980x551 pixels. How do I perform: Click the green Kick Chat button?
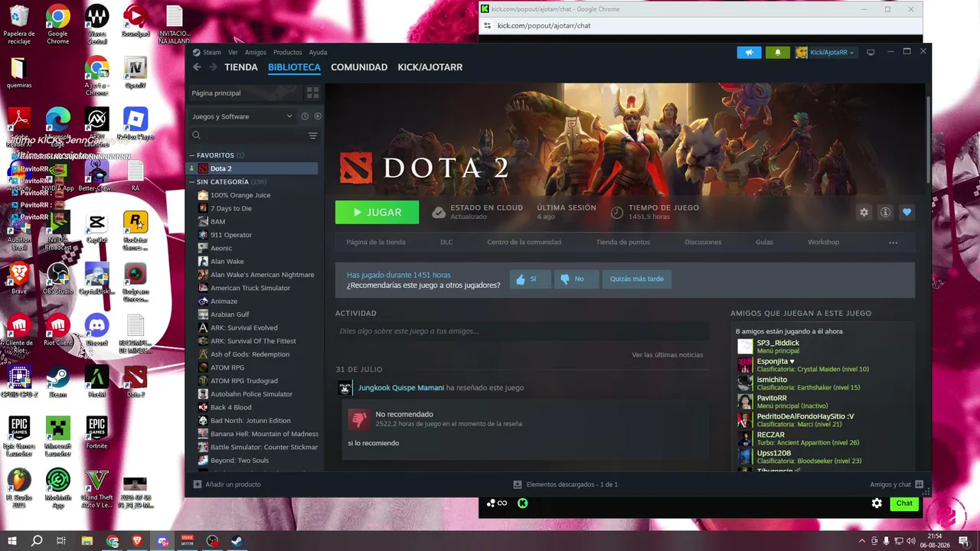click(904, 503)
